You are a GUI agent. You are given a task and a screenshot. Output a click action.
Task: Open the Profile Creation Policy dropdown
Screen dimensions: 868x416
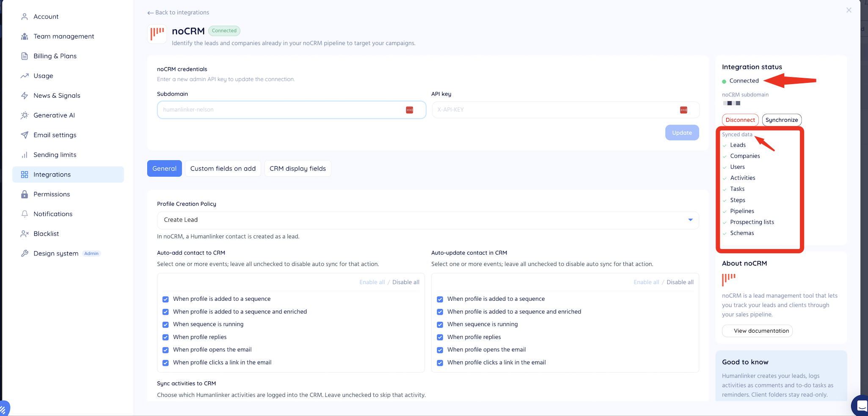point(428,220)
